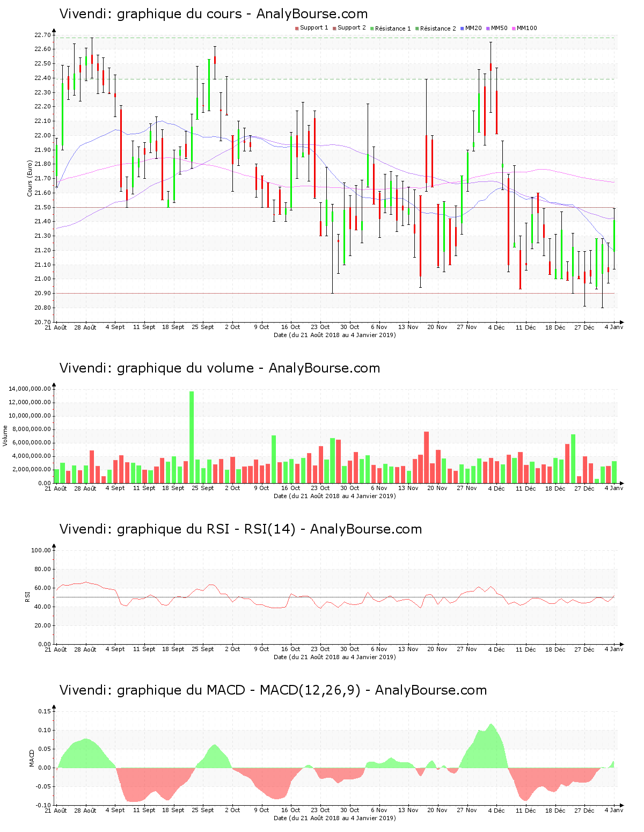This screenshot has height=832, width=644.
Task: Click the 20.00 RSI tick label
Action: [42, 625]
